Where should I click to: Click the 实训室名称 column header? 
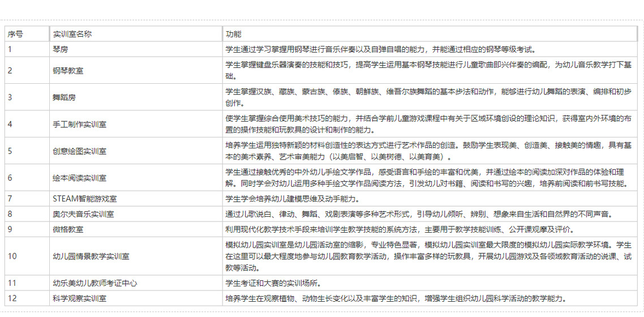[72, 34]
